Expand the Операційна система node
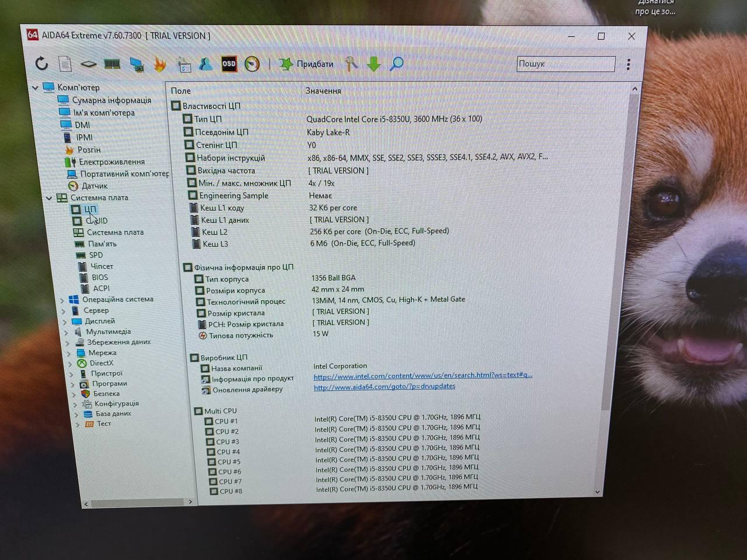Screen dimensions: 747x560 [x=62, y=300]
